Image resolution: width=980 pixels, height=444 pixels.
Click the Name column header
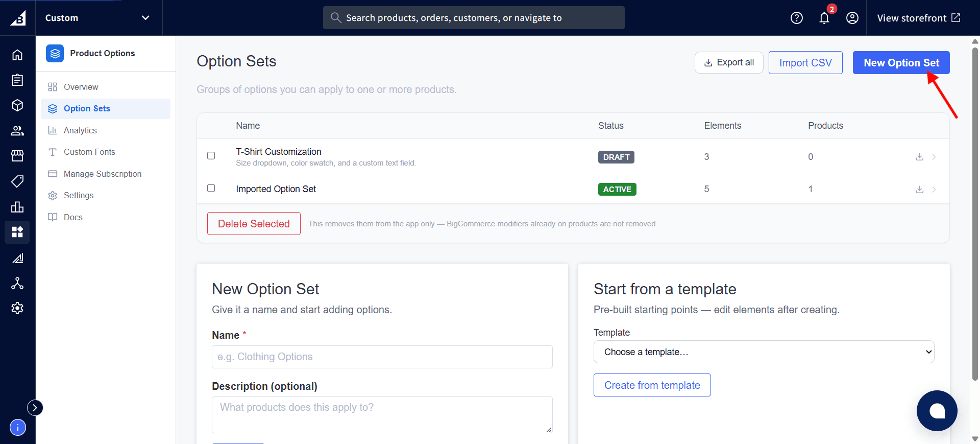click(248, 126)
